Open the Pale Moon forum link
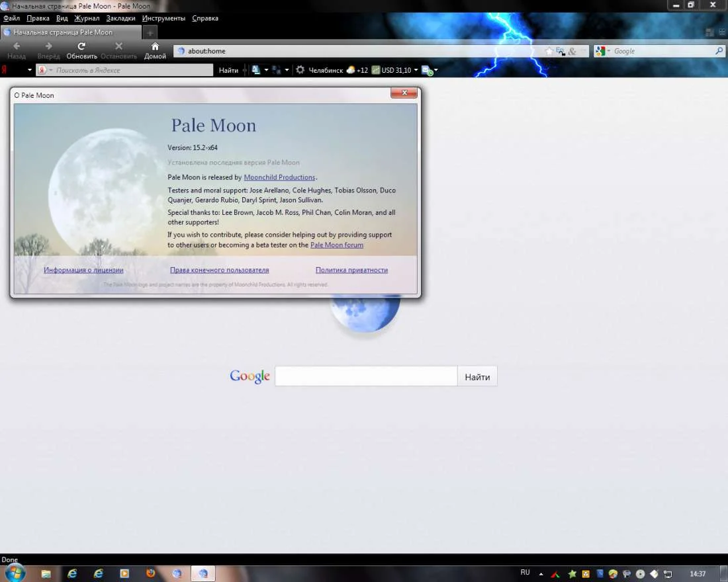The width and height of the screenshot is (728, 582). pyautogui.click(x=337, y=245)
